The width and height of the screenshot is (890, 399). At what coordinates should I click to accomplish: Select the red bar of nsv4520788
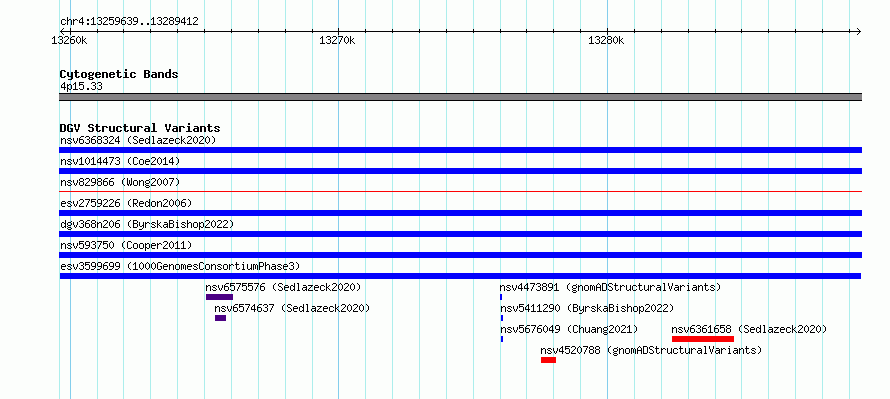tap(548, 360)
